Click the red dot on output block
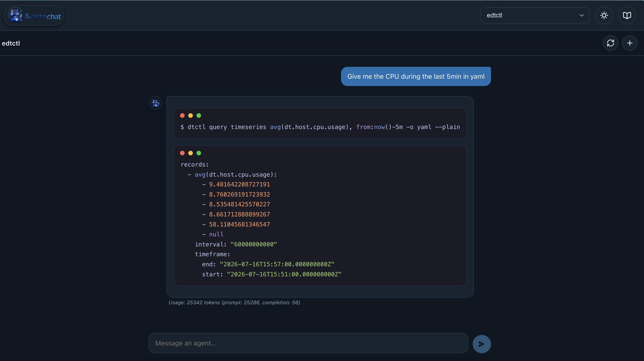Viewport: 644px width, 361px height. click(x=182, y=153)
